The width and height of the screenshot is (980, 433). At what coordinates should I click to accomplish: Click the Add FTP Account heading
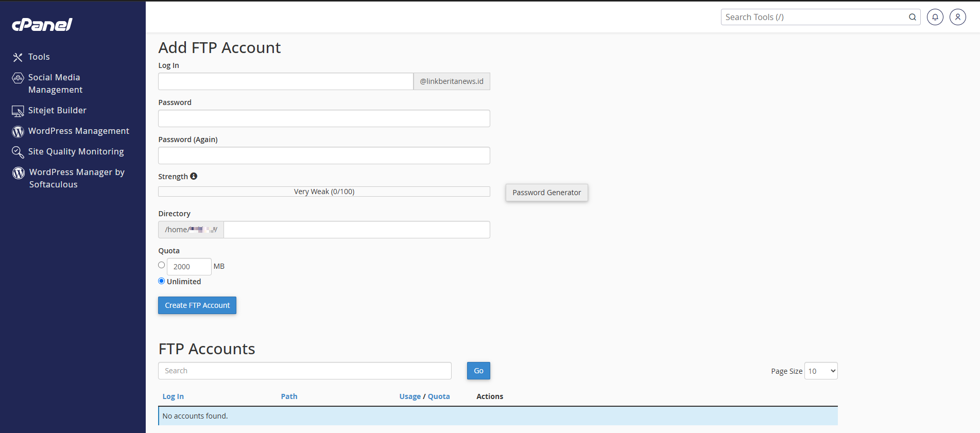pyautogui.click(x=219, y=48)
